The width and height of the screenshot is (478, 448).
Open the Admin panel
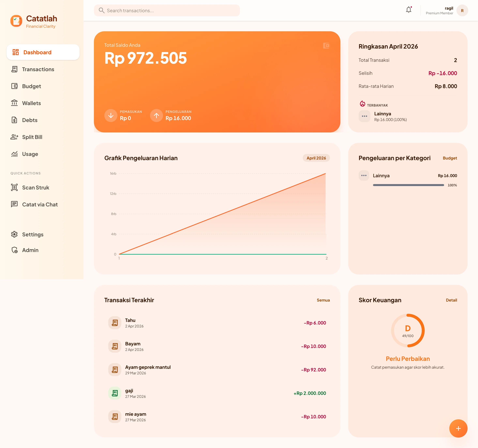[30, 250]
